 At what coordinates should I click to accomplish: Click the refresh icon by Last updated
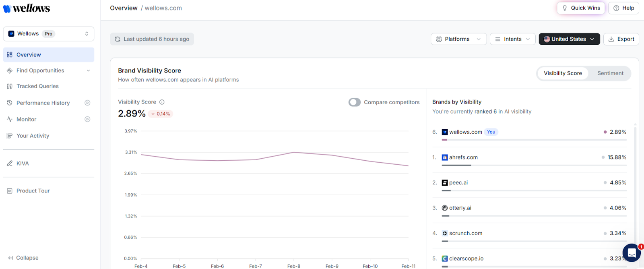click(118, 39)
